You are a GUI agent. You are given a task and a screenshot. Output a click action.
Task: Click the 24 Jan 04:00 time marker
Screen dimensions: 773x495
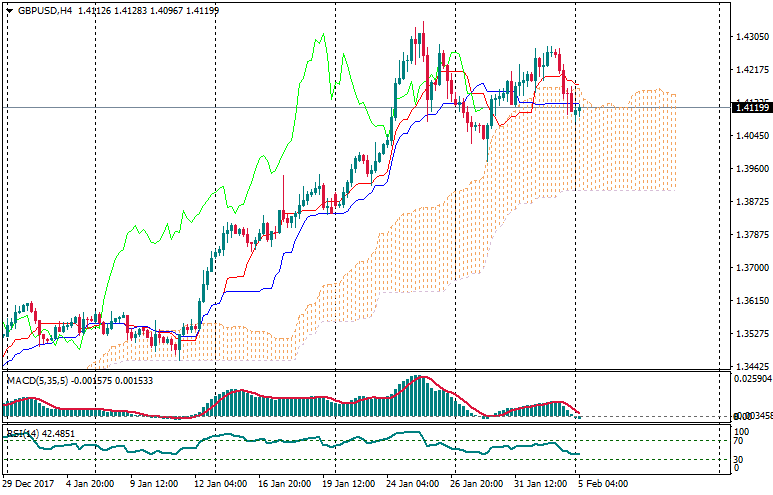point(414,484)
